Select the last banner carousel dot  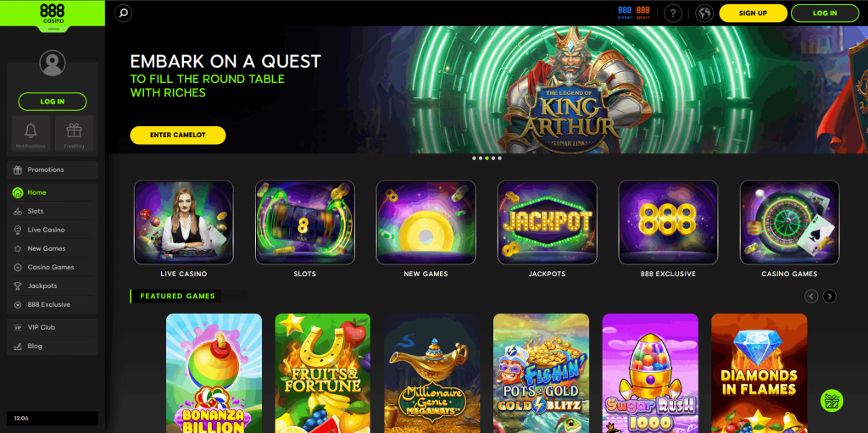tap(500, 158)
